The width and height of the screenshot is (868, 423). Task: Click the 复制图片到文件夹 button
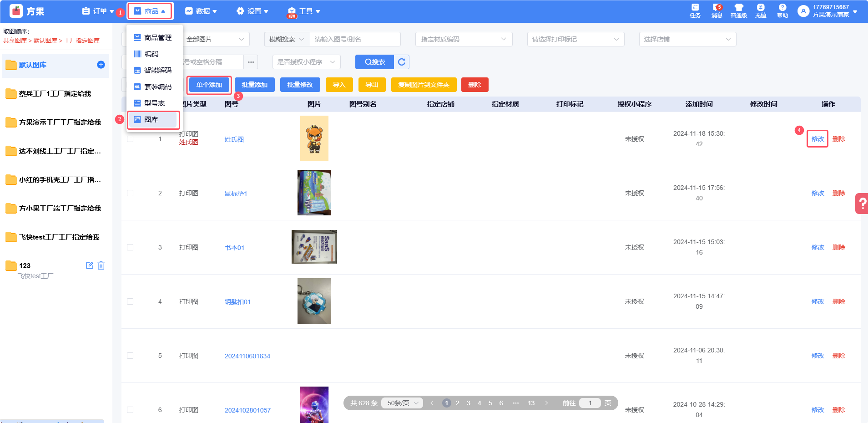pos(424,85)
